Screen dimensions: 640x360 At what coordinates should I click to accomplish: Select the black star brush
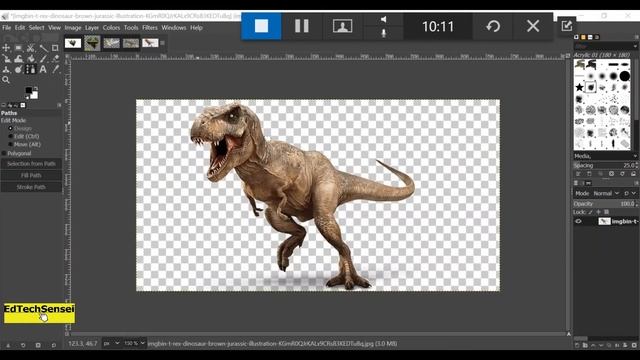click(579, 87)
